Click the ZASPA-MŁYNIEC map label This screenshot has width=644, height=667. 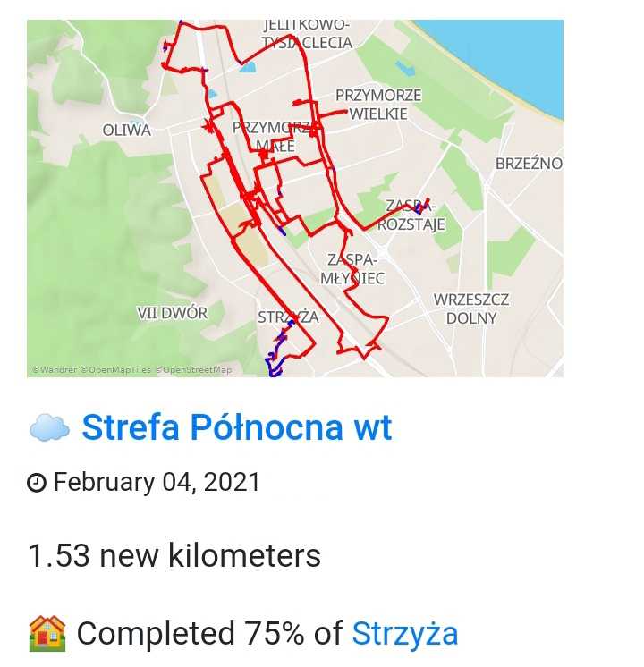click(352, 269)
